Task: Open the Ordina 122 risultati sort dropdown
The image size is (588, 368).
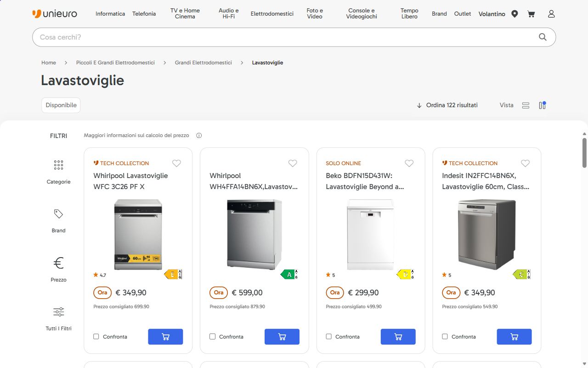Action: [x=447, y=105]
